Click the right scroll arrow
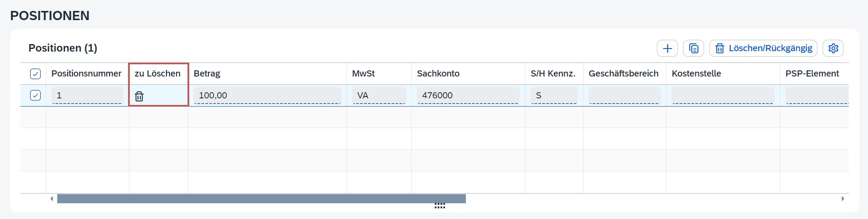The width and height of the screenshot is (868, 219). pos(843,199)
